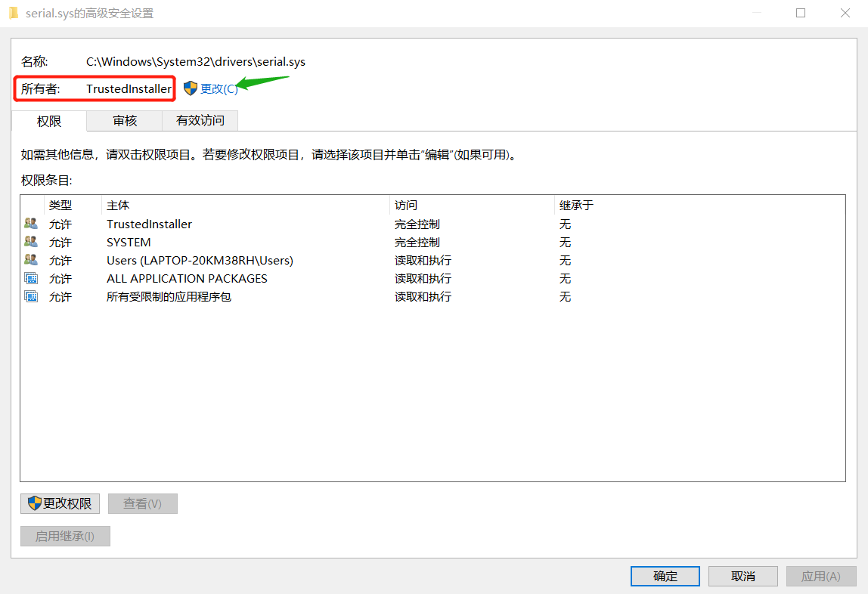The height and width of the screenshot is (594, 868).
Task: Switch to the 审核 tab
Action: click(x=125, y=121)
